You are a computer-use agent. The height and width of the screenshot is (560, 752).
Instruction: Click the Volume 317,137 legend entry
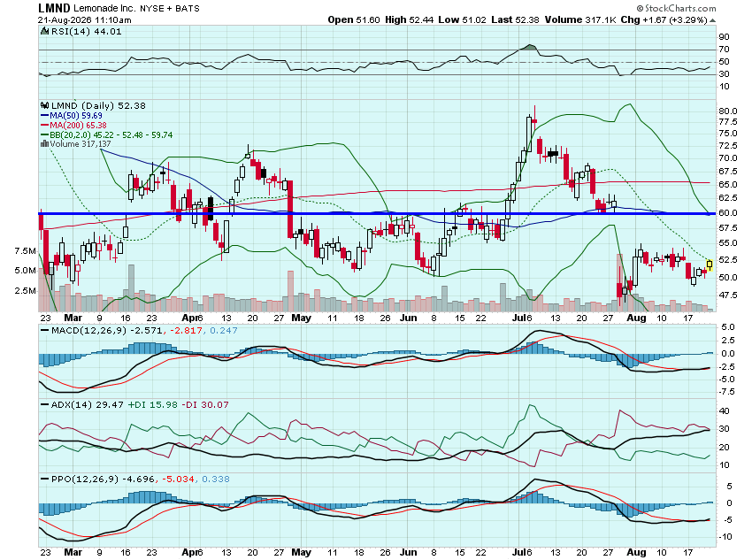click(x=81, y=144)
